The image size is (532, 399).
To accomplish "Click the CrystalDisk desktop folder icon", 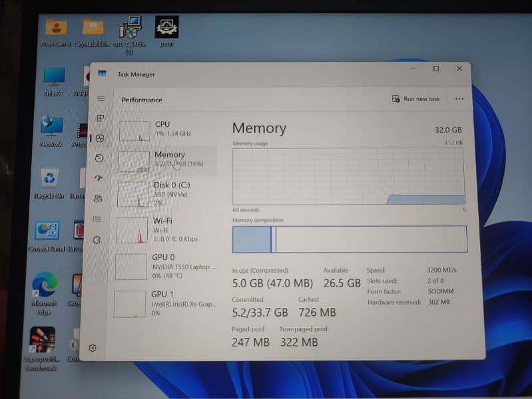I will [93, 33].
